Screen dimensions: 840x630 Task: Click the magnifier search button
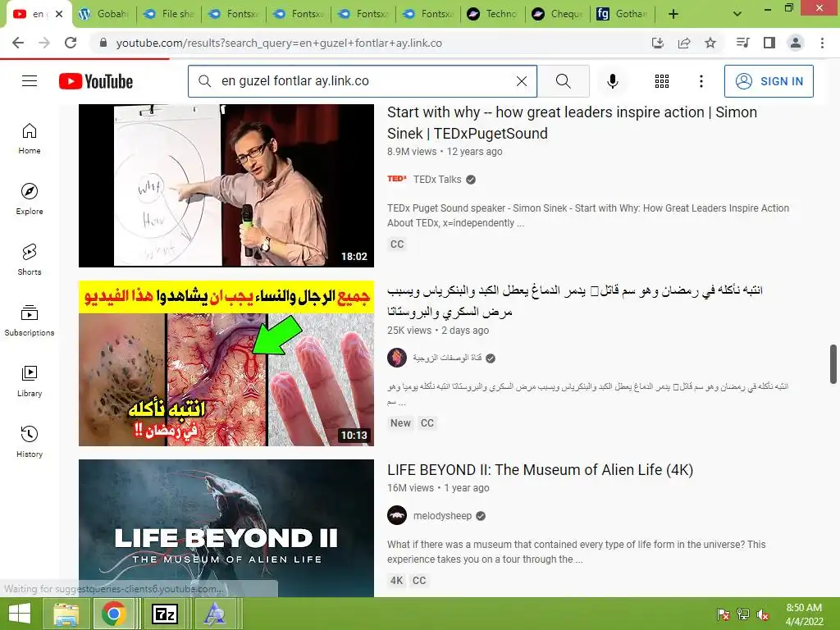coord(563,81)
